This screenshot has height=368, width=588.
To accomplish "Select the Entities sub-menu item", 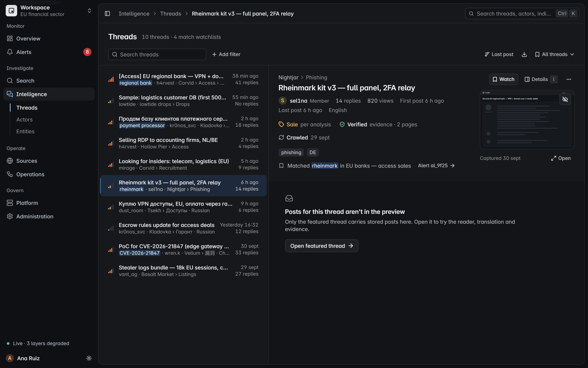I will (x=25, y=131).
